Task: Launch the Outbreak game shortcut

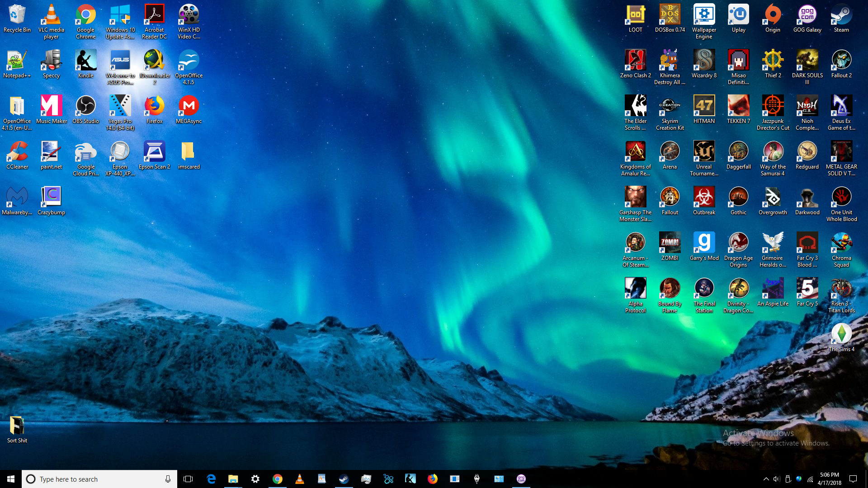Action: 704,202
